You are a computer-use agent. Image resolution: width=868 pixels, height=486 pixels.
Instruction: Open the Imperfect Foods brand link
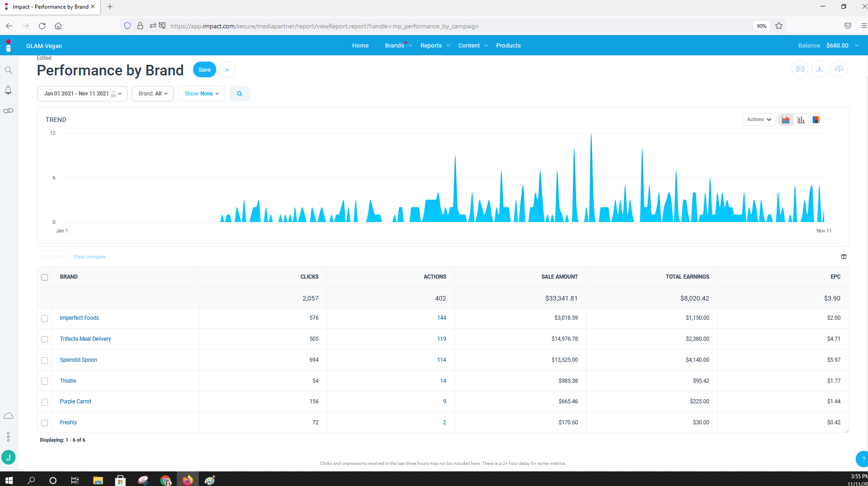79,318
